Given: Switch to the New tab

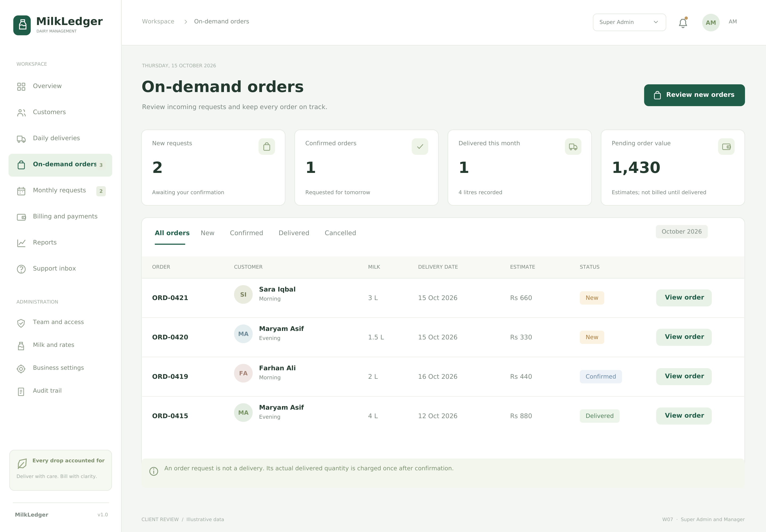Looking at the screenshot, I should click(x=207, y=233).
